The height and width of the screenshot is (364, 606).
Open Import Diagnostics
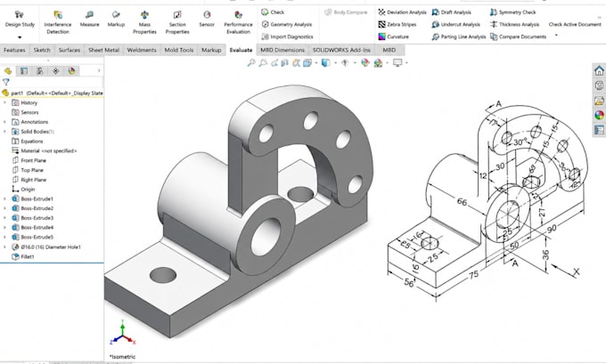click(x=287, y=36)
